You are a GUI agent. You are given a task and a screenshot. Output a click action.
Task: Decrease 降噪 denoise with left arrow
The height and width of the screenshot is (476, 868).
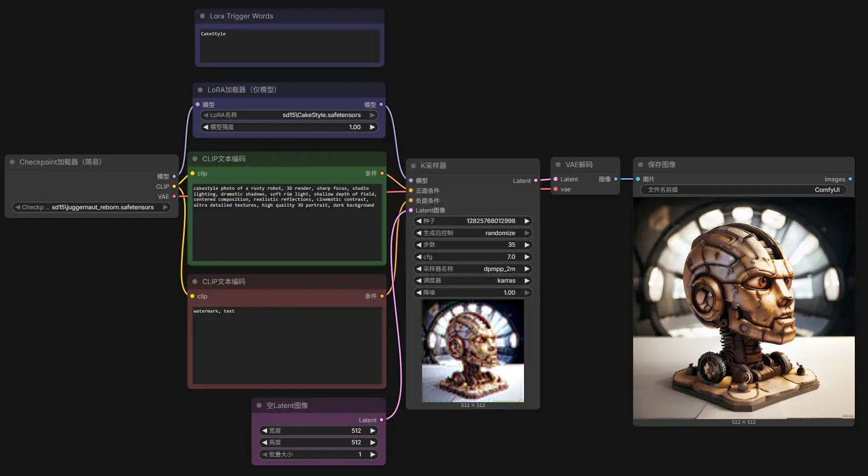click(x=419, y=293)
